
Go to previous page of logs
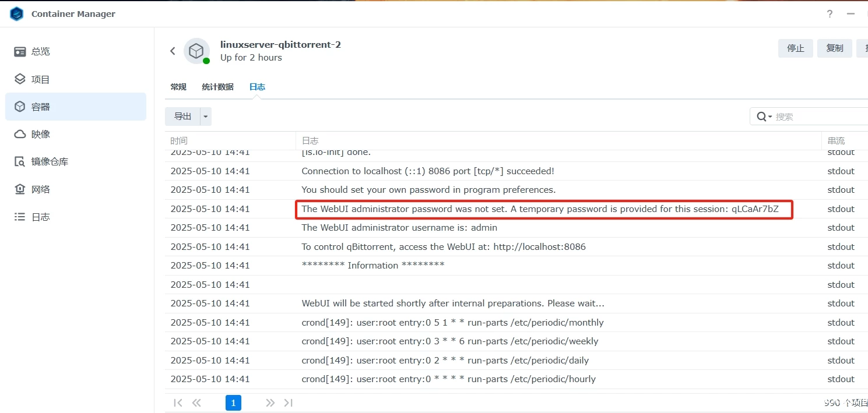pos(196,403)
